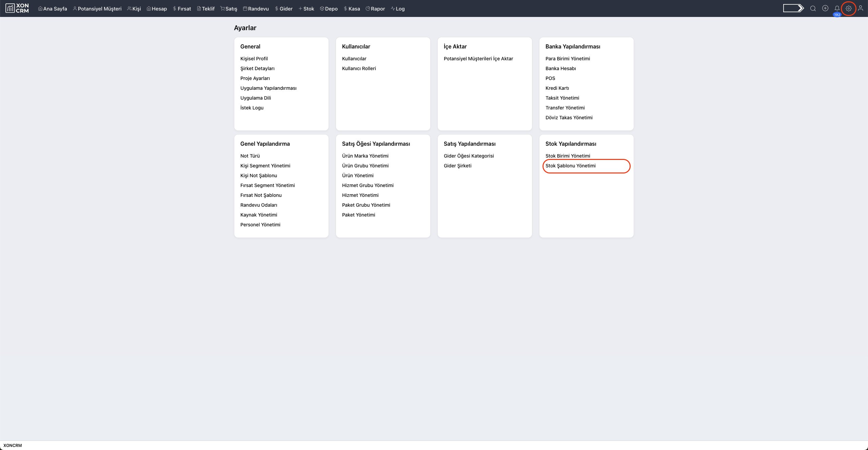Open Personel Yönetimi
The width and height of the screenshot is (868, 450).
click(260, 225)
